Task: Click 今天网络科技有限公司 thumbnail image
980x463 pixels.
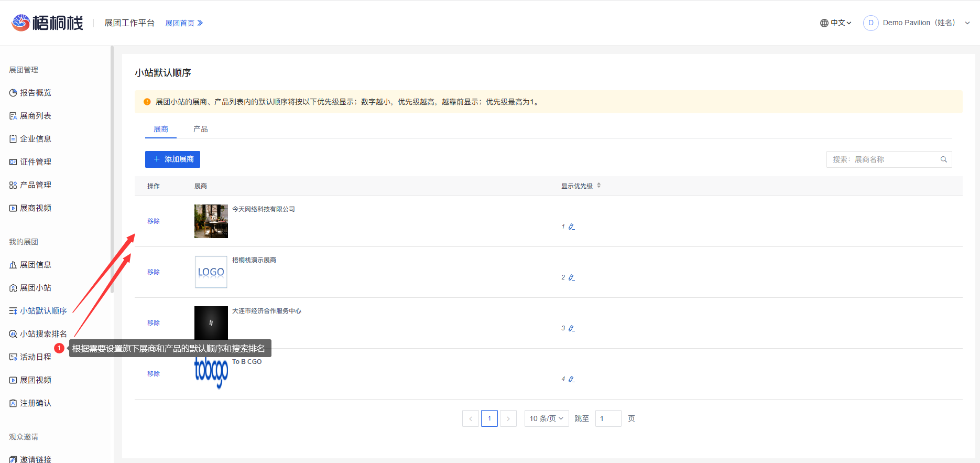Action: (x=211, y=221)
